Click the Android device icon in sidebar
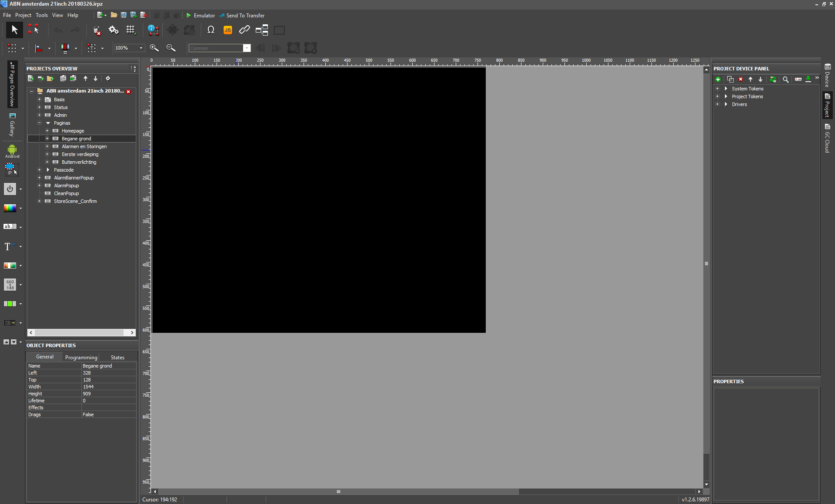The height and width of the screenshot is (504, 835). point(12,151)
